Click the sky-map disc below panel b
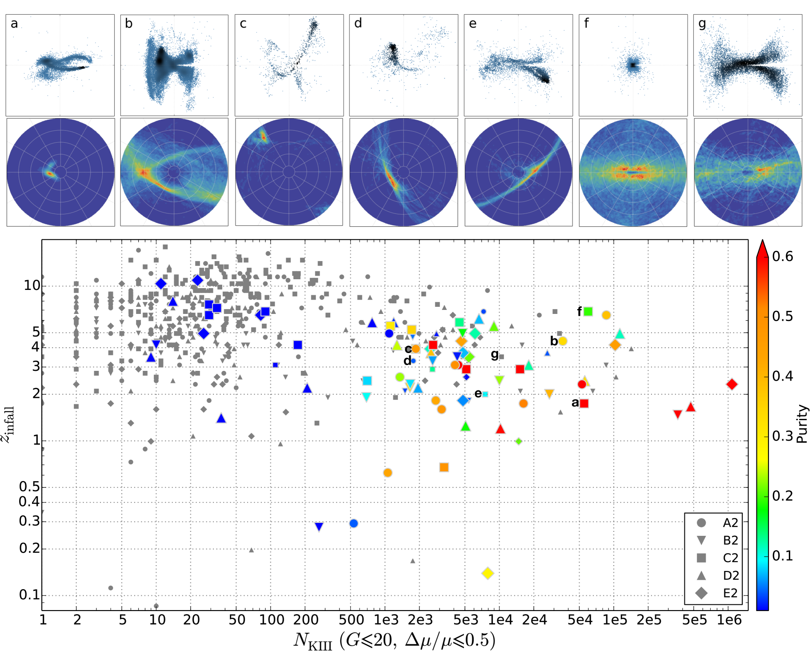Image resolution: width=812 pixels, height=663 pixels. (x=174, y=172)
